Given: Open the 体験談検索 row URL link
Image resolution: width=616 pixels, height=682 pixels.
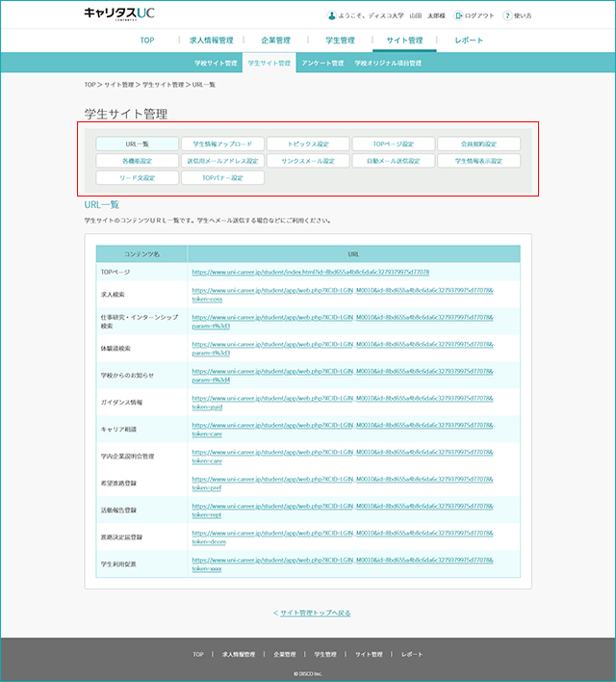Looking at the screenshot, I should point(343,349).
